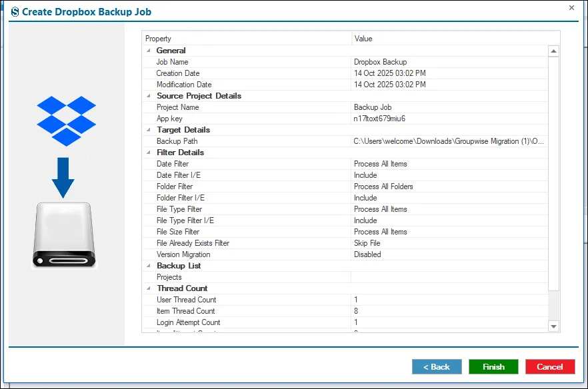Viewport: 588px width, 389px height.
Task: Select the Job Name row
Action: point(345,62)
